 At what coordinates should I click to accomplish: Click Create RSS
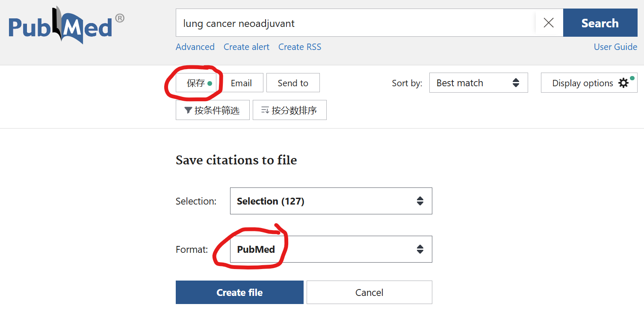pos(299,47)
